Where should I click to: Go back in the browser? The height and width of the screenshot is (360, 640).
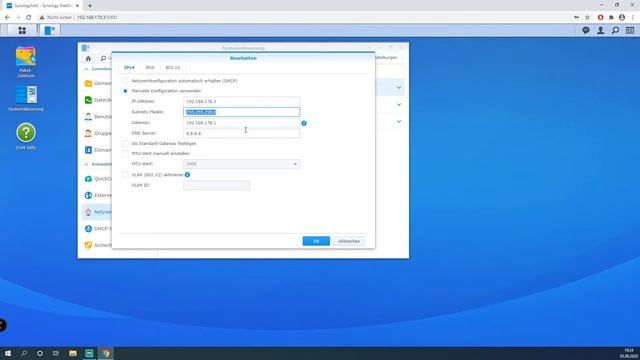tap(7, 17)
